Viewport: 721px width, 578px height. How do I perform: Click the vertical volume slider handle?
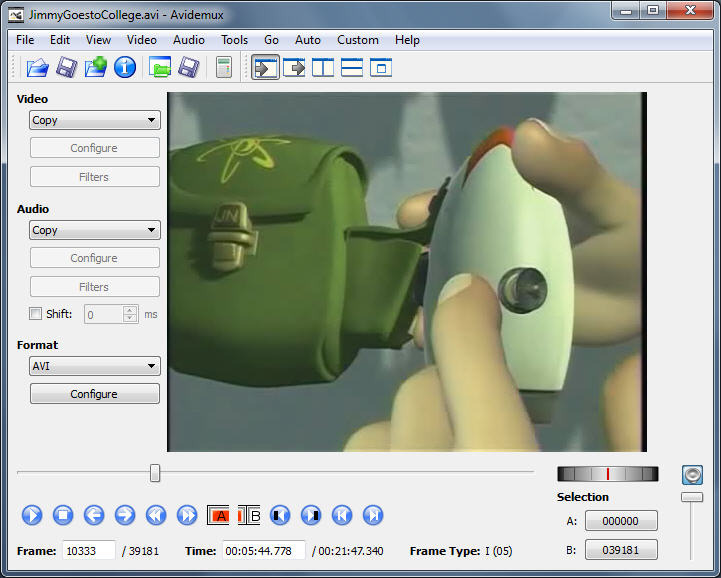pyautogui.click(x=692, y=497)
